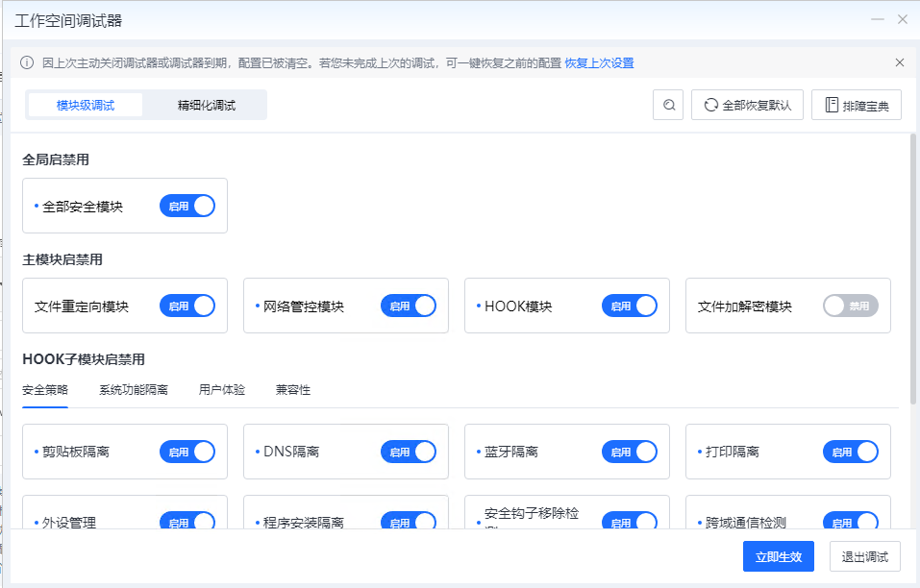
Task: Enable the 文件加解密模块 toggle
Action: pyautogui.click(x=851, y=306)
